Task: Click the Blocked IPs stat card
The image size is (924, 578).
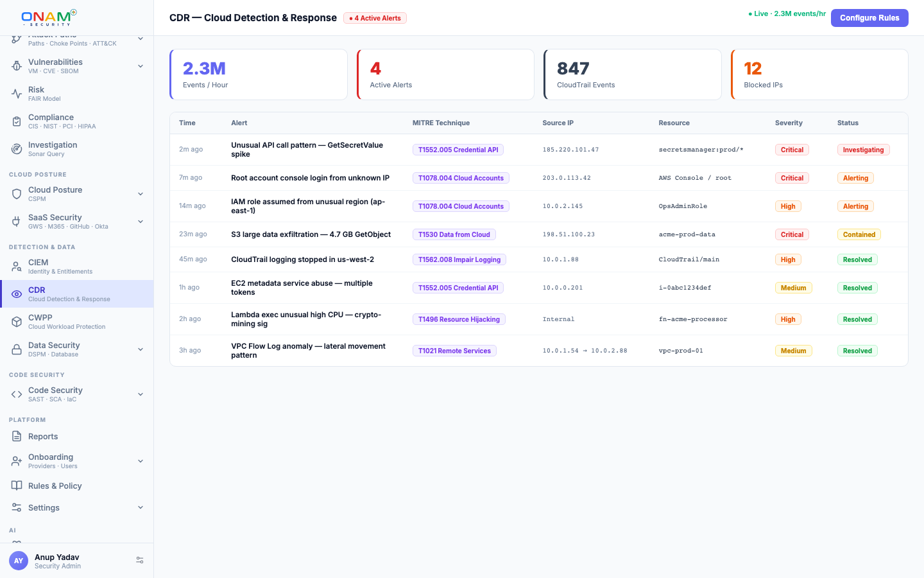Action: pos(819,74)
